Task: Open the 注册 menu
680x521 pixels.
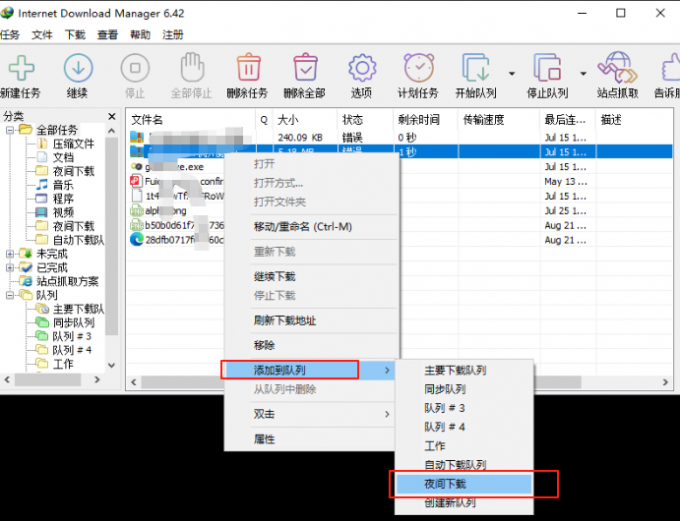Action: [x=173, y=35]
